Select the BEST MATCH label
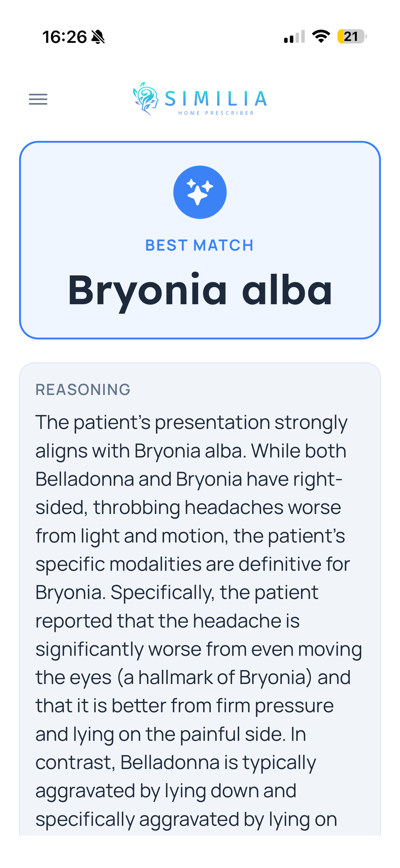The width and height of the screenshot is (400, 868). tap(200, 245)
